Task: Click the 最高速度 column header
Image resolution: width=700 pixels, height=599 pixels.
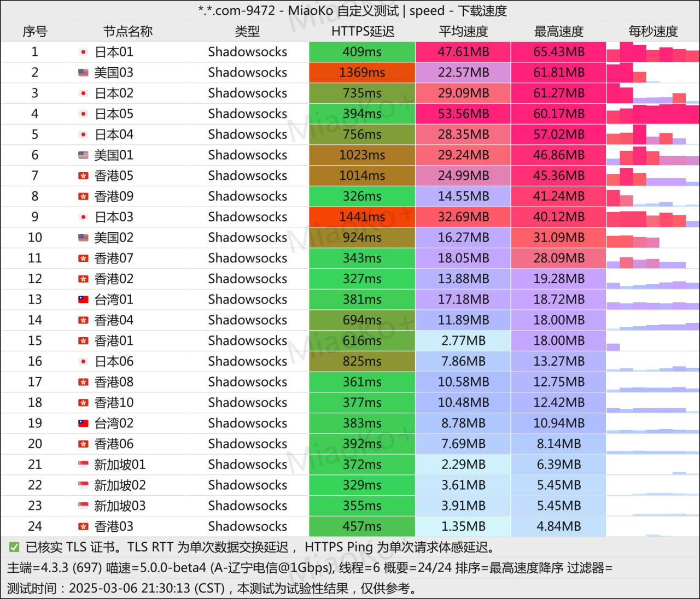Action: (x=559, y=32)
